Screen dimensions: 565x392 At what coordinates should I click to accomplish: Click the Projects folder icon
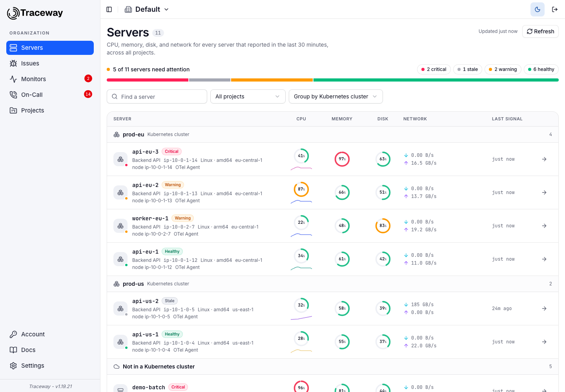pyautogui.click(x=13, y=111)
